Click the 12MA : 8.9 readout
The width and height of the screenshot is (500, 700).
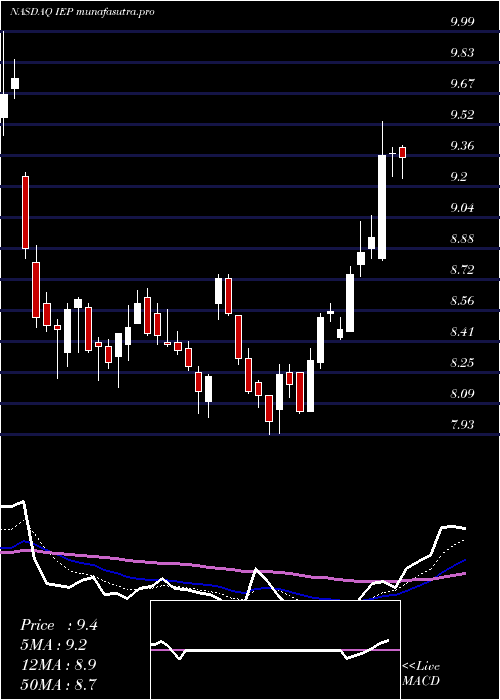pyautogui.click(x=58, y=664)
